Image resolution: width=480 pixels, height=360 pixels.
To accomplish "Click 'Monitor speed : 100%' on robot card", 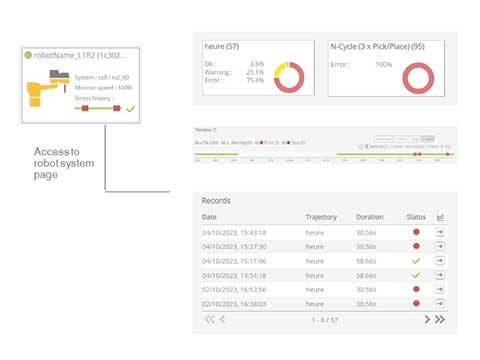I will pyautogui.click(x=103, y=87).
